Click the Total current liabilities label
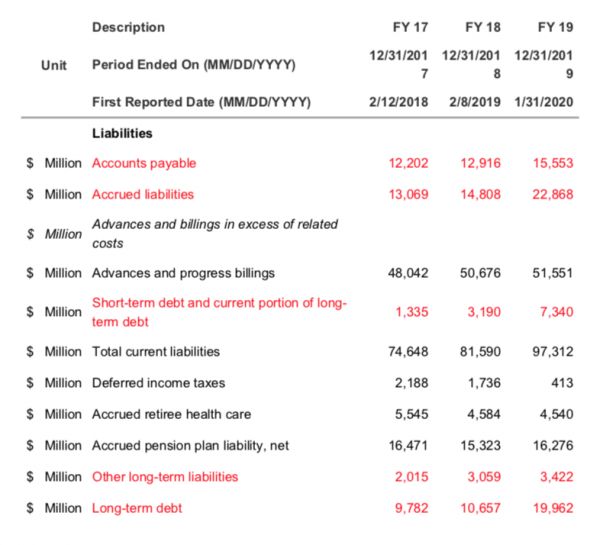The image size is (600, 545). click(x=156, y=351)
